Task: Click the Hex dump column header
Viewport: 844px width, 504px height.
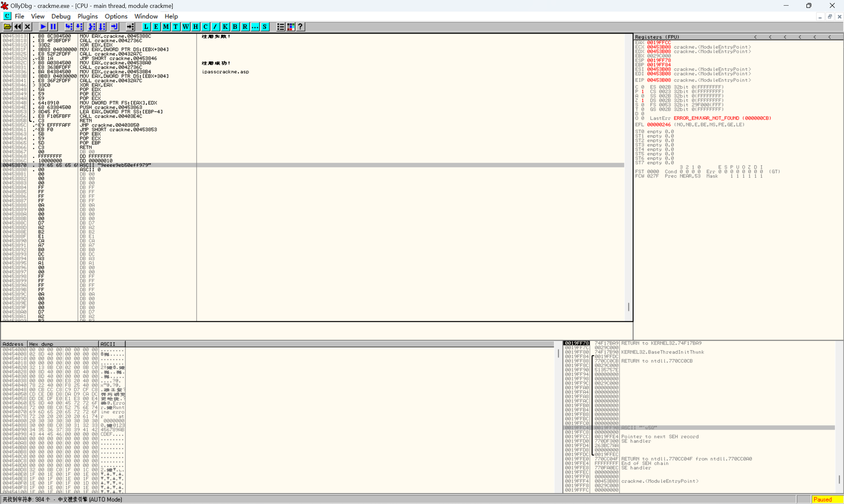Action: coord(63,344)
